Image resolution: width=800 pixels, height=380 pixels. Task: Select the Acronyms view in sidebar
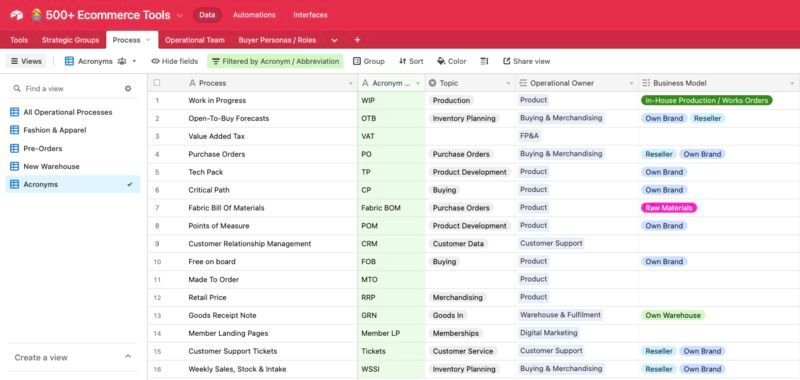point(73,184)
